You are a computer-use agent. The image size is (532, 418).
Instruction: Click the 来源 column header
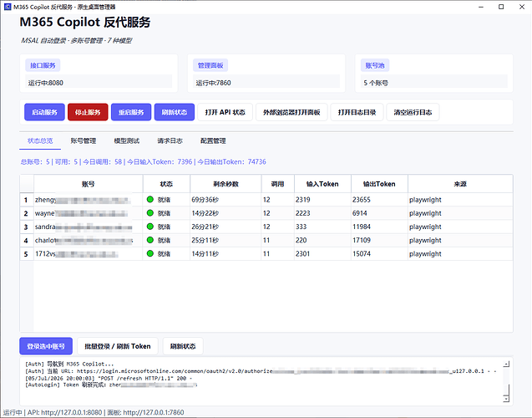tap(460, 184)
